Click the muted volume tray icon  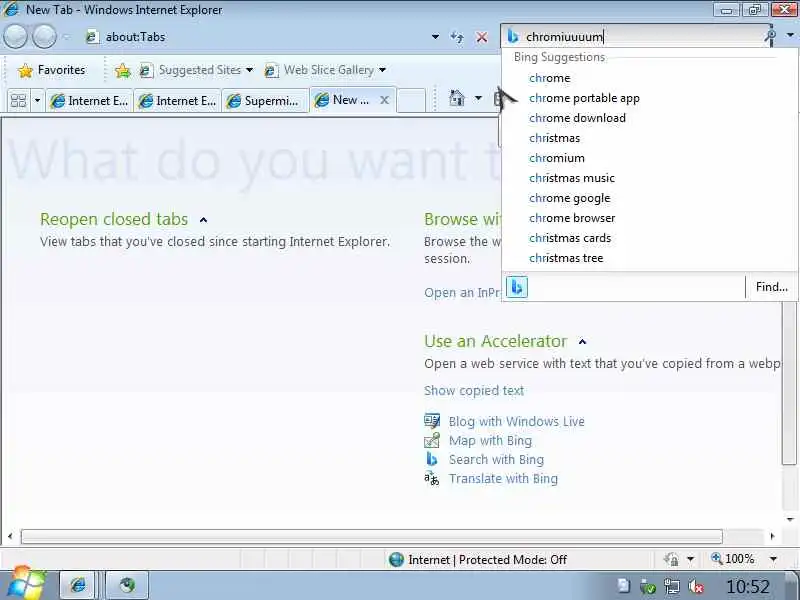point(697,587)
